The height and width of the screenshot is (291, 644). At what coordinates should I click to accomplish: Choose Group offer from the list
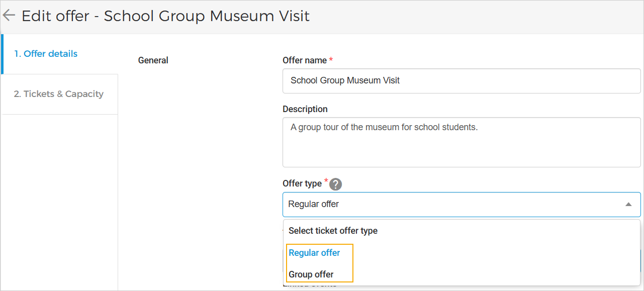tap(311, 274)
